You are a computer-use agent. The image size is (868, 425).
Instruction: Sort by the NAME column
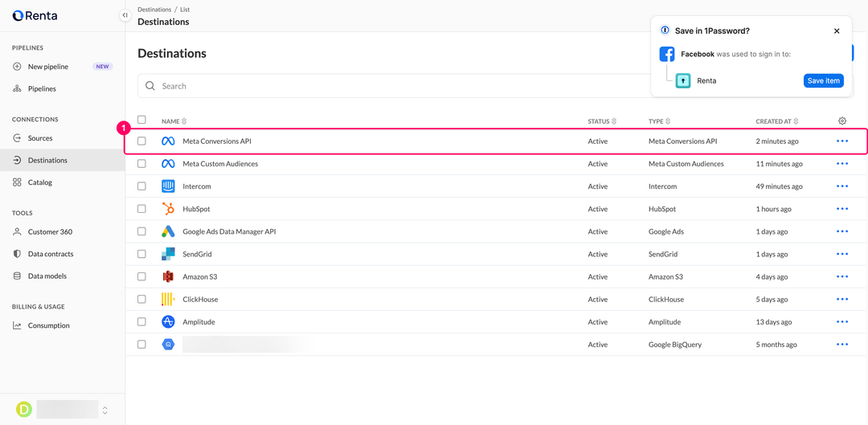coord(174,121)
